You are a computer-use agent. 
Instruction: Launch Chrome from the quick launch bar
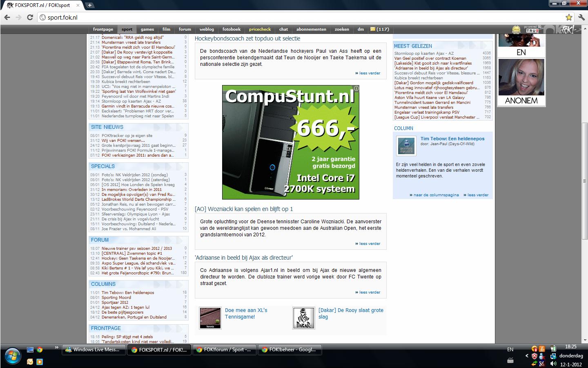pos(40,350)
